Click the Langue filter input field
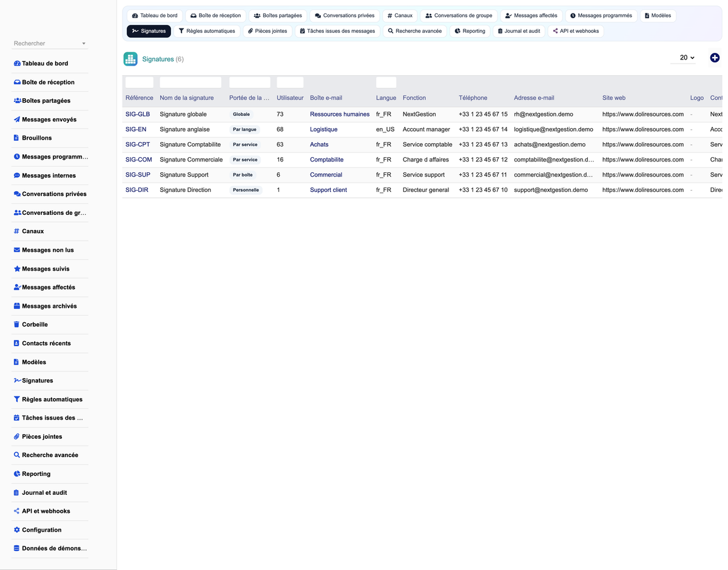Viewport: 728px width, 570px height. pos(386,83)
